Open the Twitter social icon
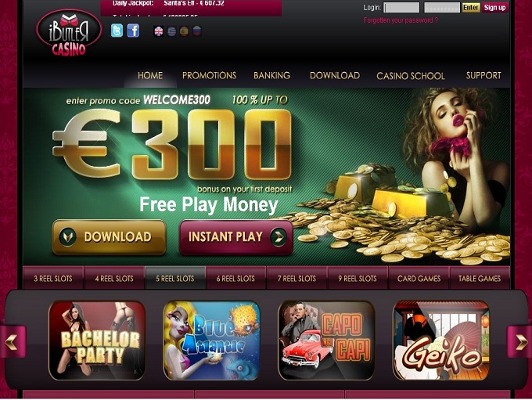The width and height of the screenshot is (532, 400). point(117,31)
